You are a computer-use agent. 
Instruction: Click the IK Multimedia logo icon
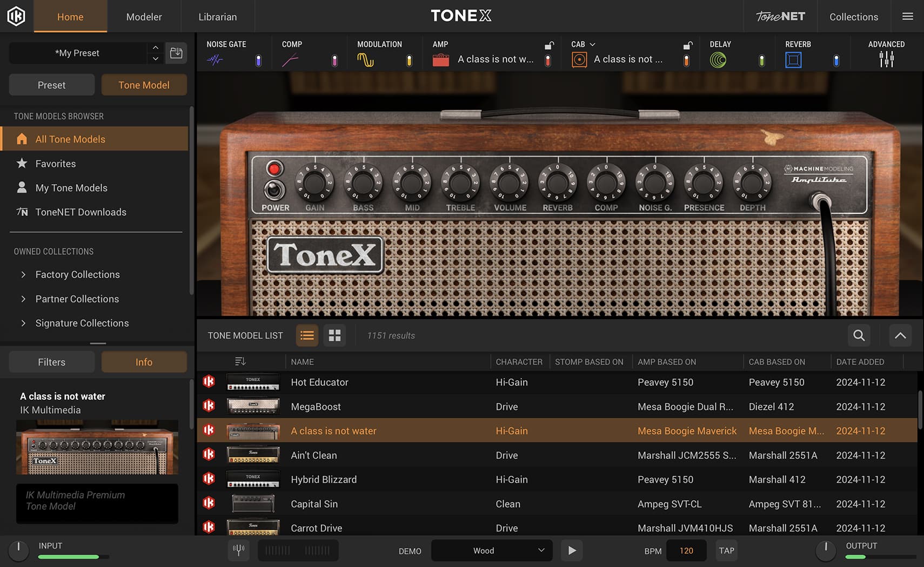tap(16, 16)
